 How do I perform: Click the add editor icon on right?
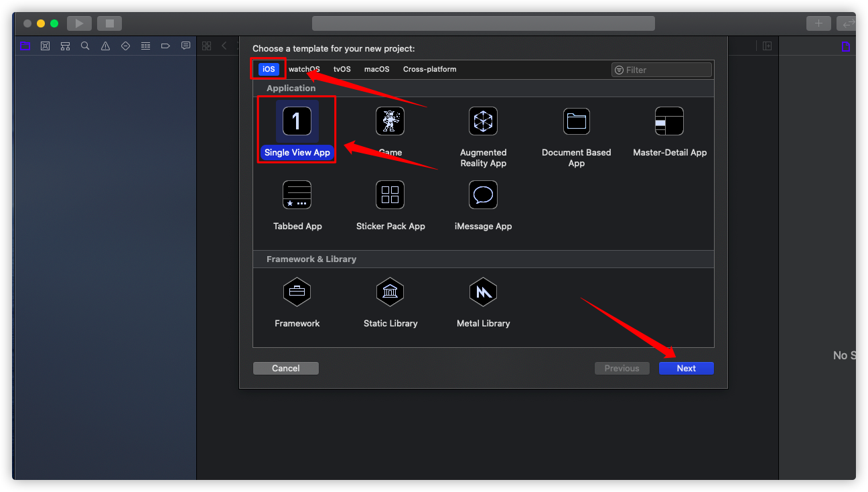(x=767, y=46)
